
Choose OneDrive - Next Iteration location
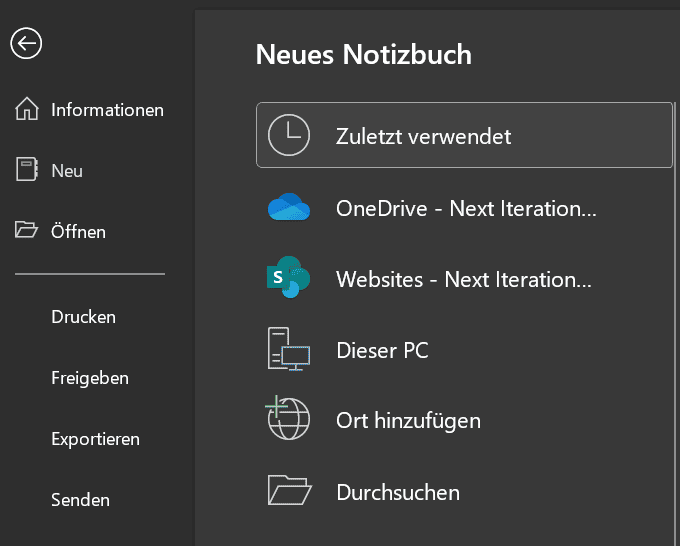pyautogui.click(x=464, y=208)
